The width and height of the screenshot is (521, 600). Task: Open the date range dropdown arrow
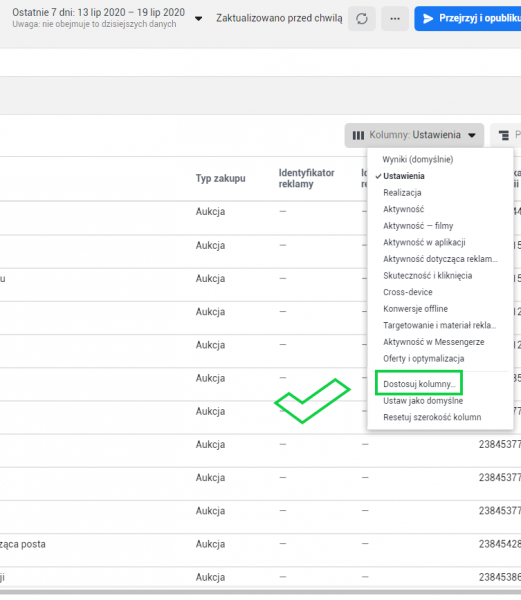[199, 18]
